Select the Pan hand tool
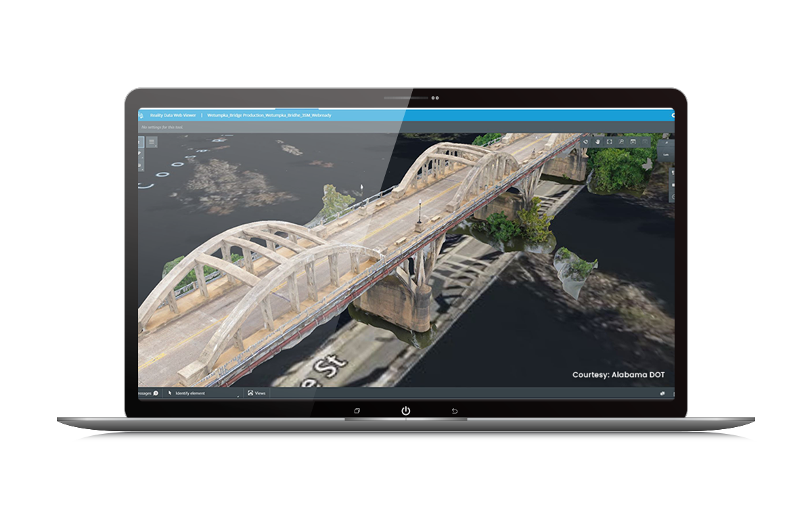 click(597, 142)
